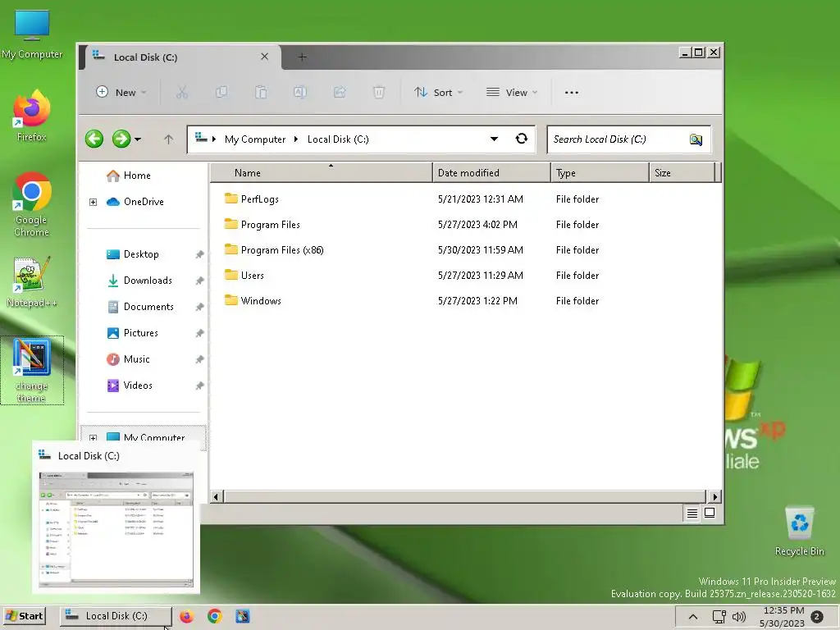840x630 pixels.
Task: Select the Recycle Bin icon
Action: point(799,531)
